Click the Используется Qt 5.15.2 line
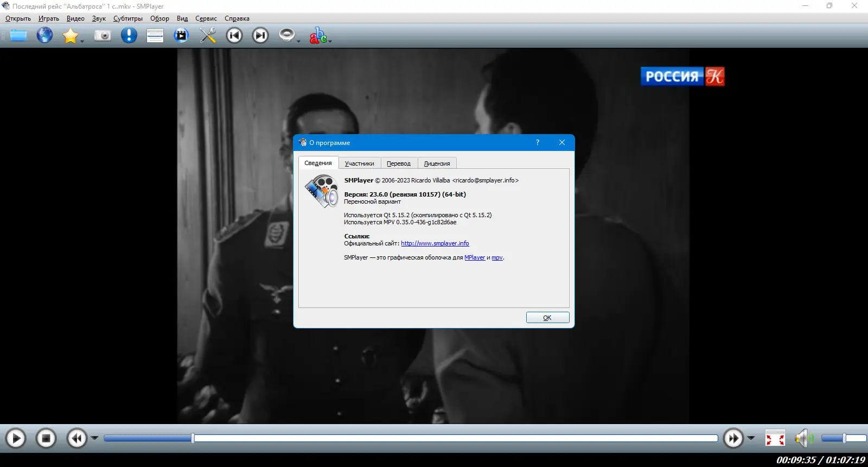This screenshot has width=868, height=467. [418, 215]
